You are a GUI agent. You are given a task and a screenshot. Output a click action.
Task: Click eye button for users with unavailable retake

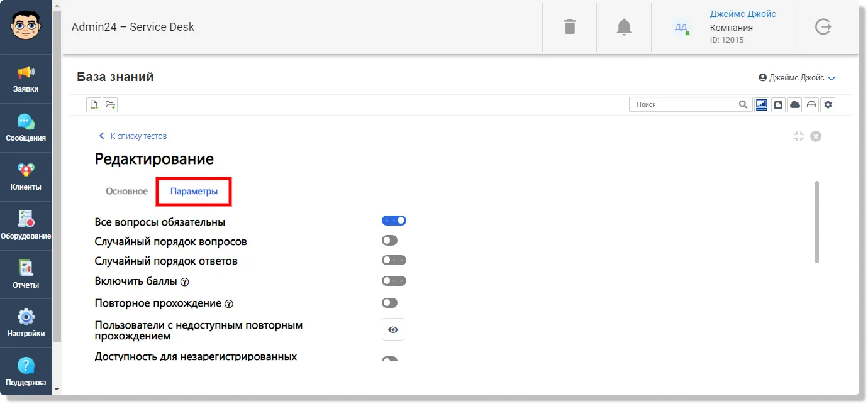(393, 329)
